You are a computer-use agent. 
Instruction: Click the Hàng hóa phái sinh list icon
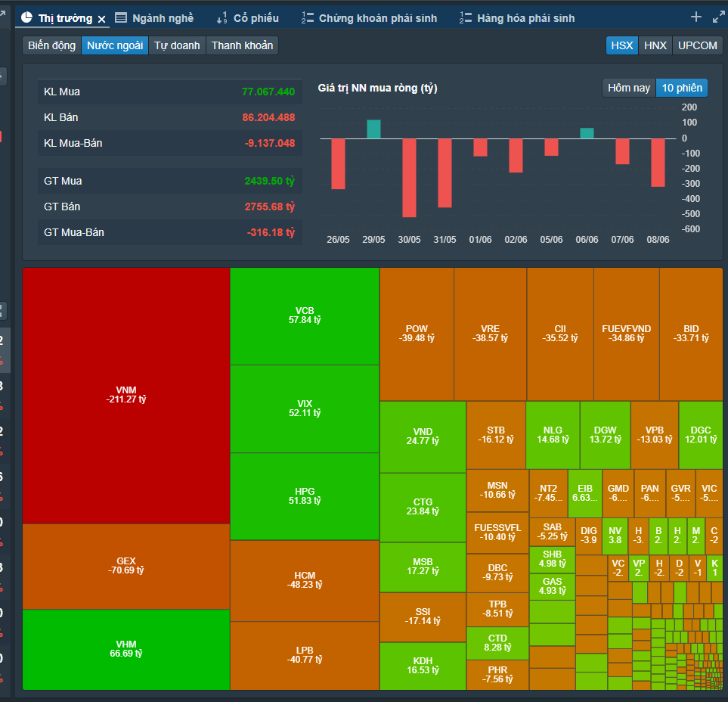click(x=465, y=18)
